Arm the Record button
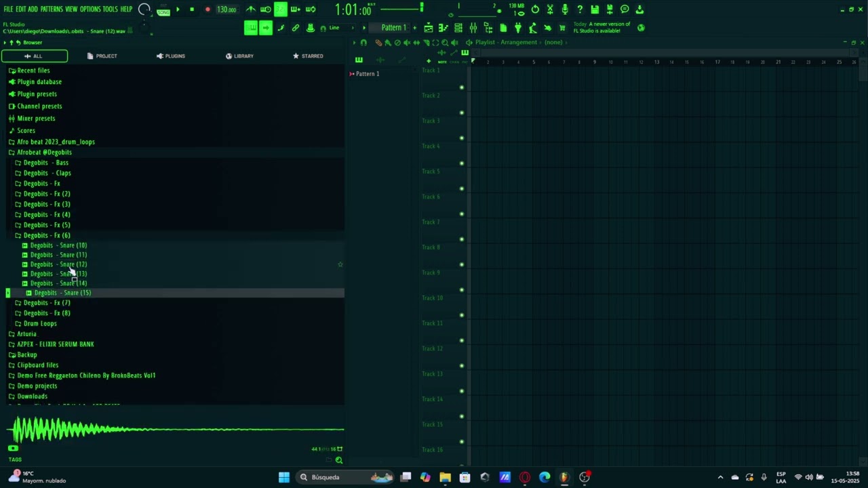The height and width of the screenshot is (488, 868). coord(208,9)
